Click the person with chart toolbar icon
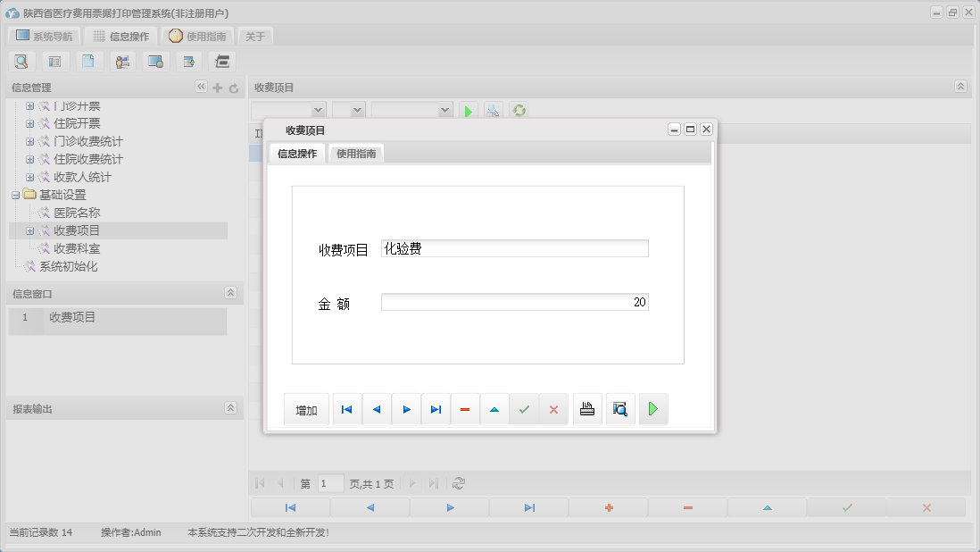This screenshot has height=552, width=980. click(121, 61)
